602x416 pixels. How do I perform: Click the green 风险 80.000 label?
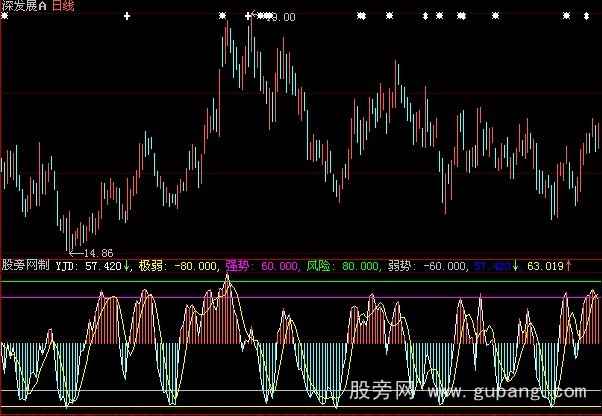point(342,266)
